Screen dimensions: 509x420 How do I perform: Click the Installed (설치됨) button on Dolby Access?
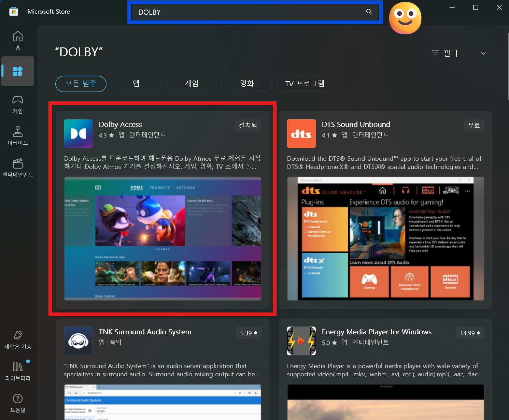pos(248,126)
